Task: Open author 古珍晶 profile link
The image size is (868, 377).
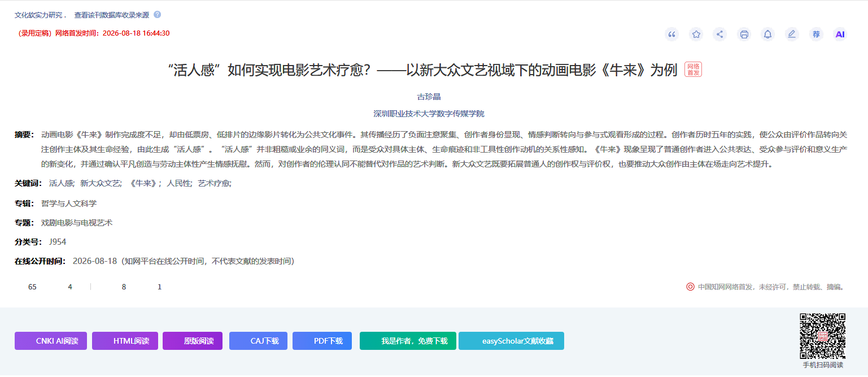Action: (x=429, y=97)
